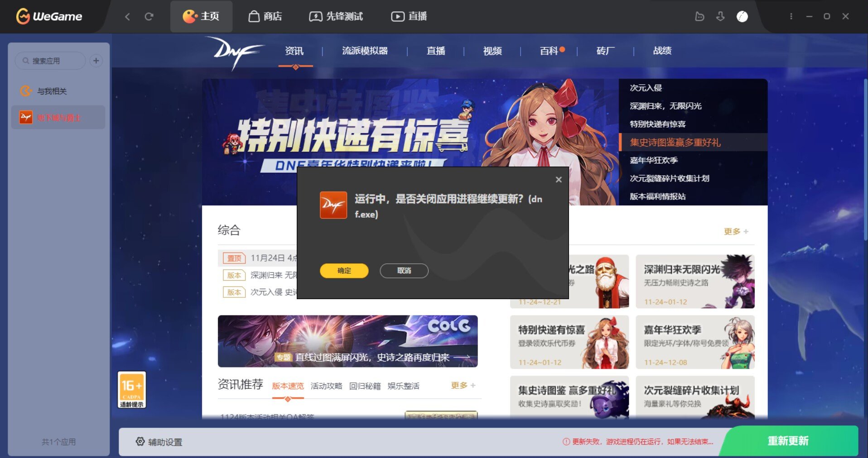The height and width of the screenshot is (458, 868).
Task: Select 深渊归来，无限闪光 in banner list
Action: pos(693,106)
